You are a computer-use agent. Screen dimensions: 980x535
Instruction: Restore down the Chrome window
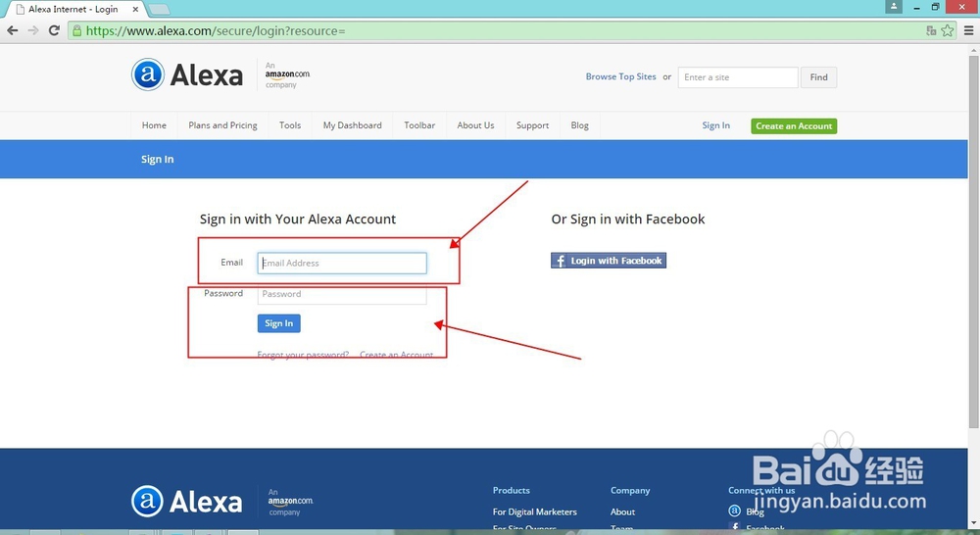point(936,7)
